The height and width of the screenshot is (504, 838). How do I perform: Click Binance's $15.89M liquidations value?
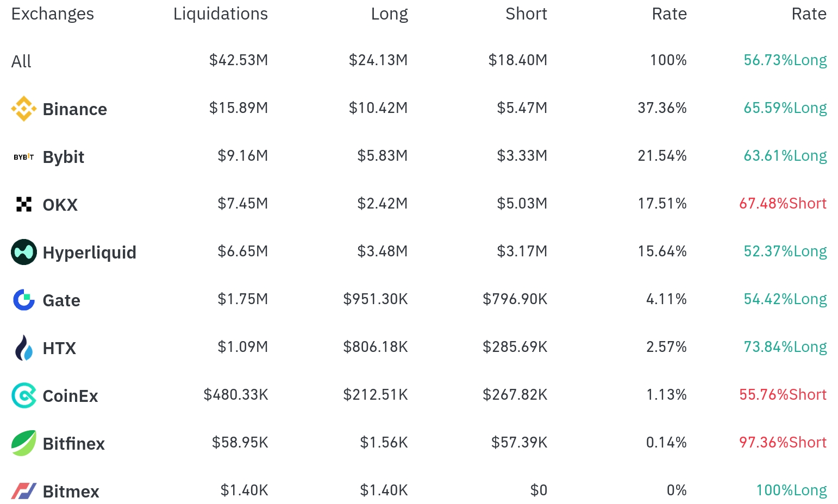[239, 108]
